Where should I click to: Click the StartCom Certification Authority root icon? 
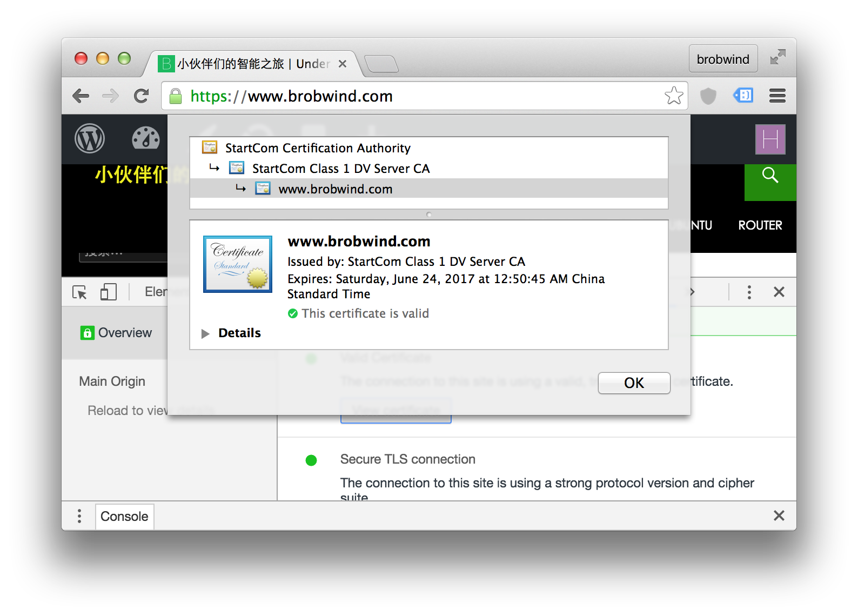210,147
